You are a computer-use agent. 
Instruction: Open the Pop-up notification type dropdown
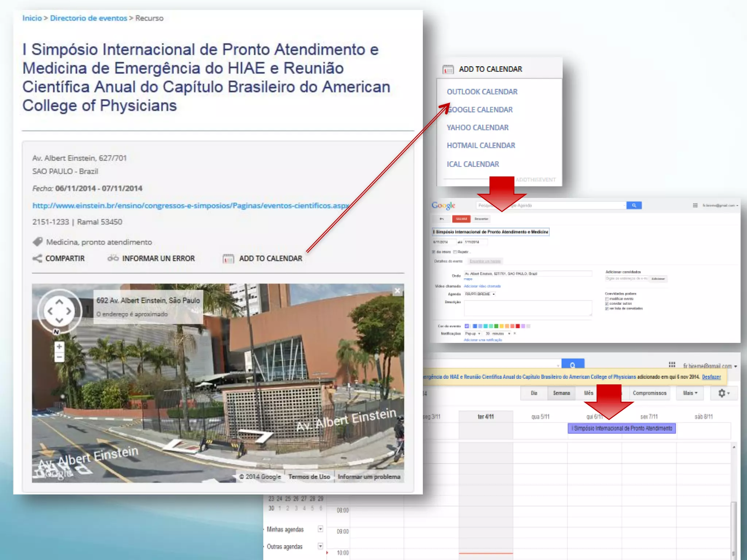473,333
